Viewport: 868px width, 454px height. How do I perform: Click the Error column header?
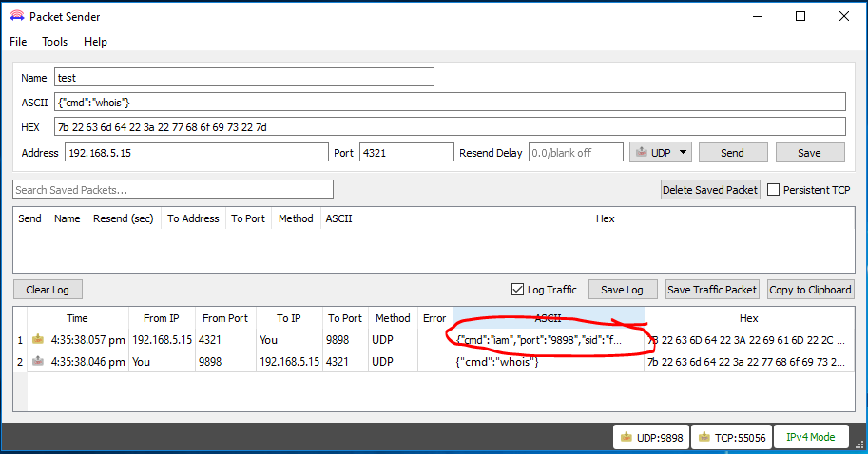(434, 318)
